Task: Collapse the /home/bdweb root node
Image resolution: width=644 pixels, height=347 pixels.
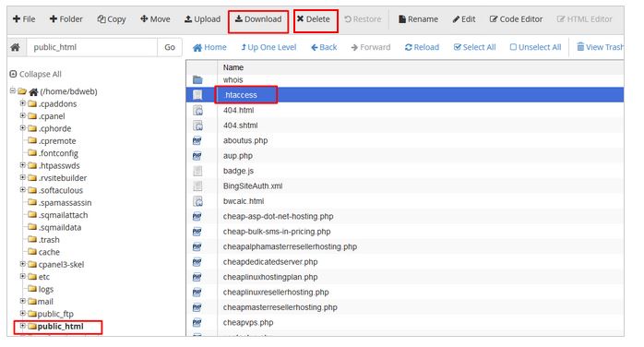Action: coord(13,90)
